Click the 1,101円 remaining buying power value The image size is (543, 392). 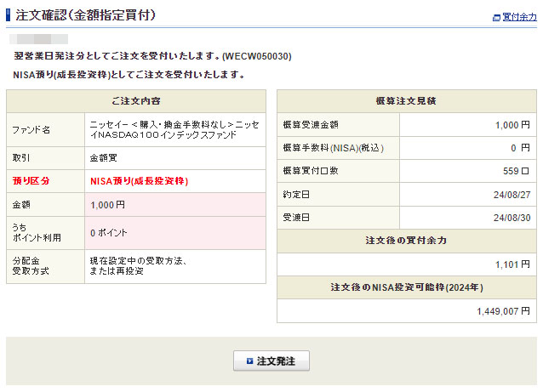(512, 264)
